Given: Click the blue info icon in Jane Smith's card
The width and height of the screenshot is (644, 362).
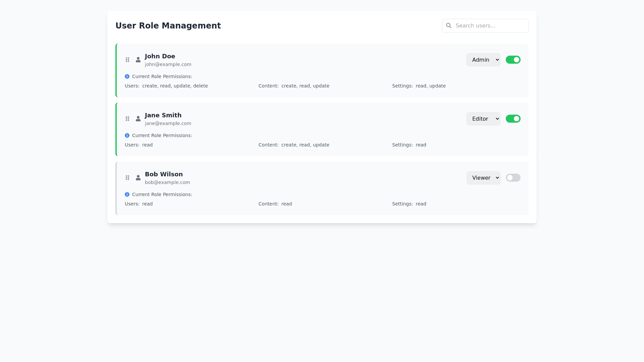Looking at the screenshot, I should [x=127, y=135].
